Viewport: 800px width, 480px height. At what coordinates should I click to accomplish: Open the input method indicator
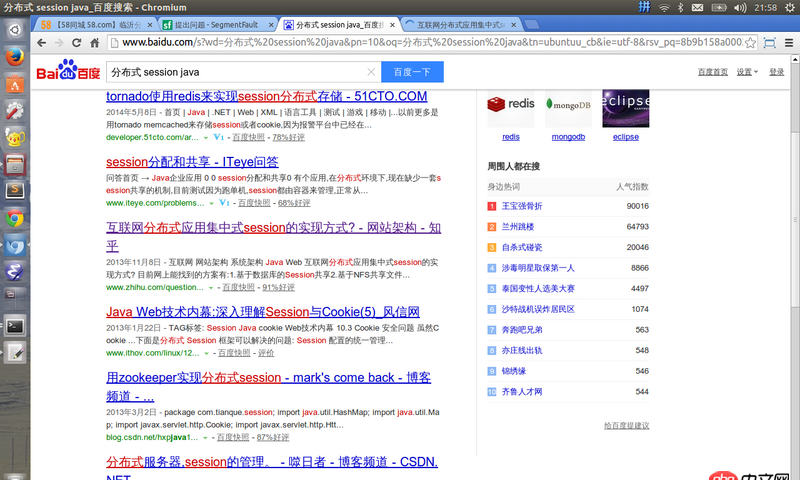click(644, 7)
